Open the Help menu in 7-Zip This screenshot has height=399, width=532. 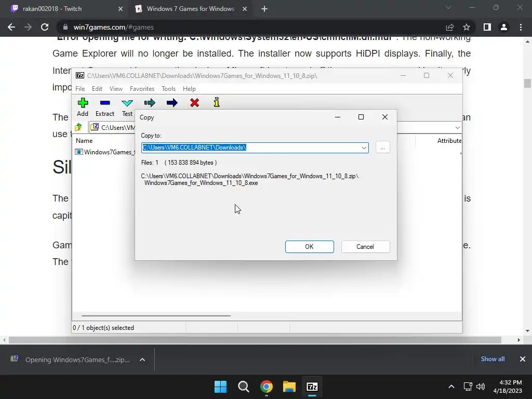(x=189, y=88)
